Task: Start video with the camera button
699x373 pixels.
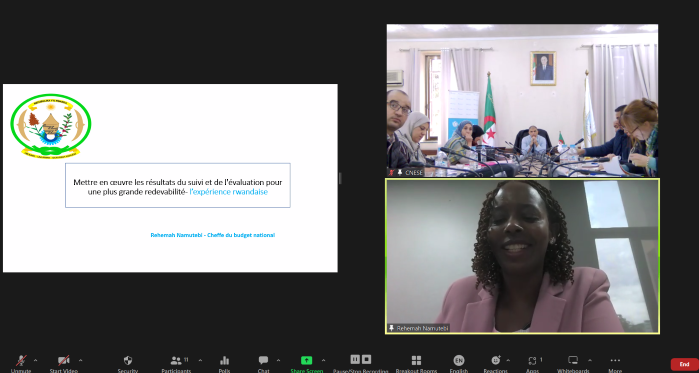Action: point(64,363)
